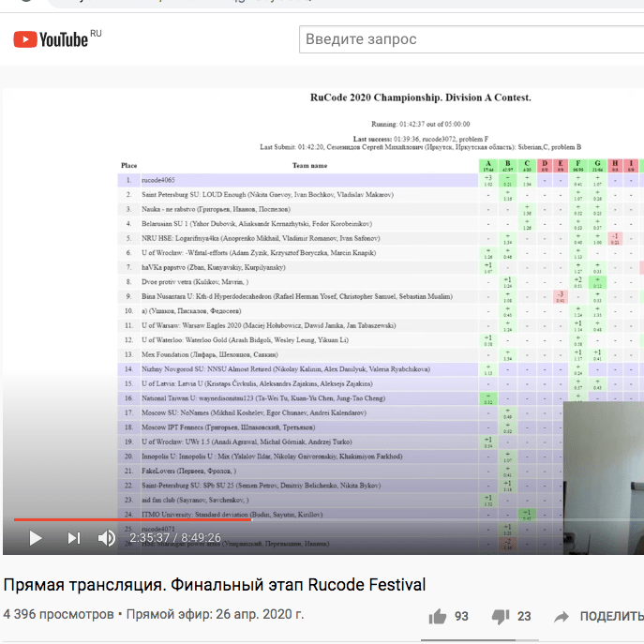644x644 pixels.
Task: Mute the video with the volume icon
Action: tap(106, 538)
